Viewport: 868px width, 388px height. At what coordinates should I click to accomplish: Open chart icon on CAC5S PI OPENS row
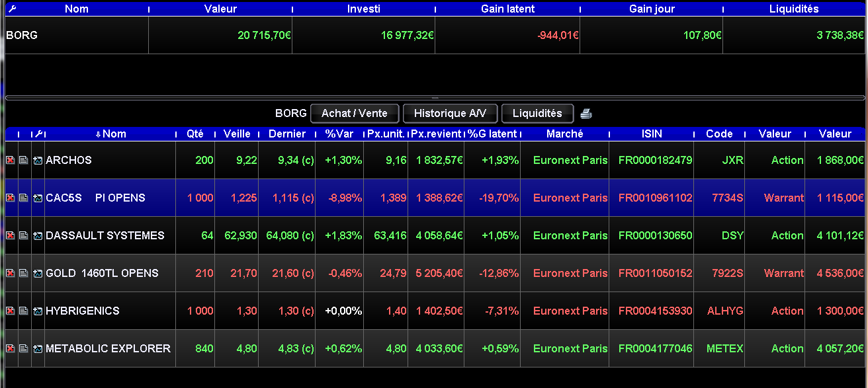tap(38, 198)
